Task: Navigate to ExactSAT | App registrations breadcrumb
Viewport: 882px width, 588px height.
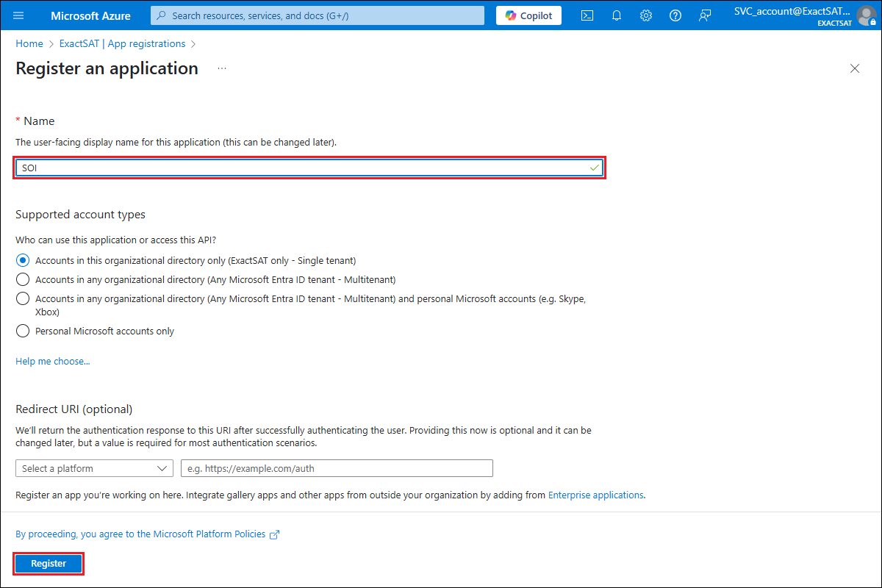Action: coord(122,43)
